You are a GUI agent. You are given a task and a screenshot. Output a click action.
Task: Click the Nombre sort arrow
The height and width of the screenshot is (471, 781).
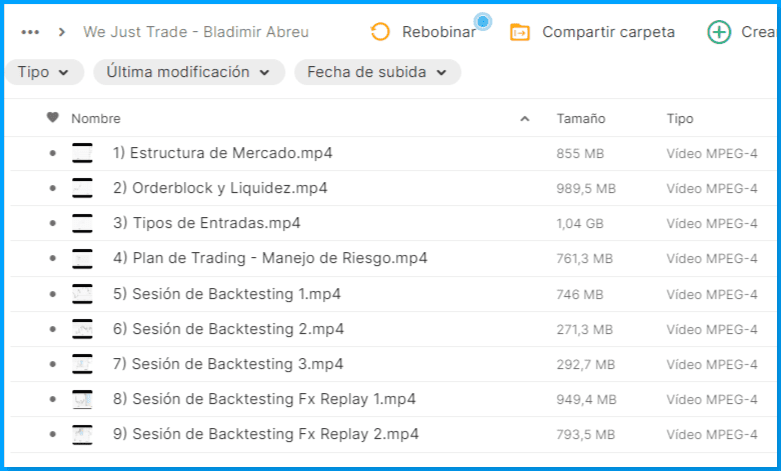pyautogui.click(x=525, y=119)
